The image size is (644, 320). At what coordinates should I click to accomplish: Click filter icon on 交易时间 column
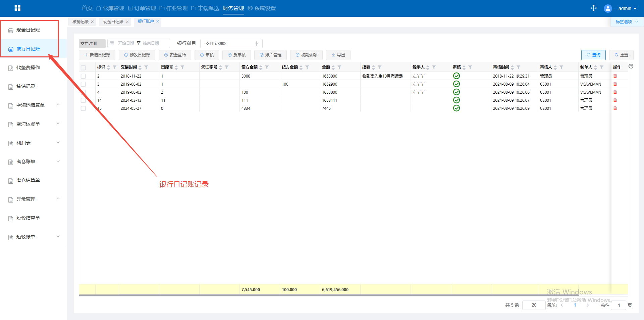pyautogui.click(x=146, y=67)
